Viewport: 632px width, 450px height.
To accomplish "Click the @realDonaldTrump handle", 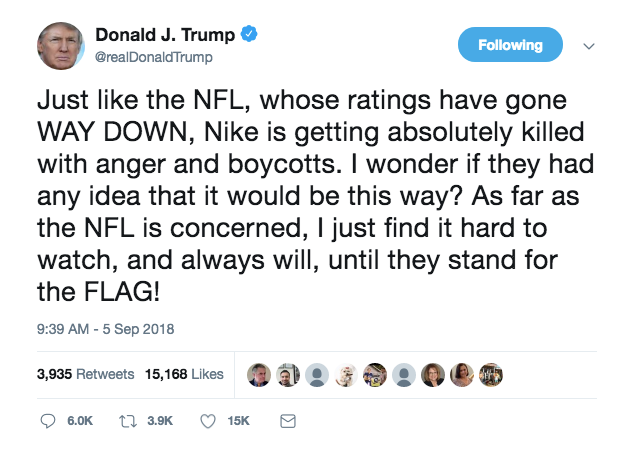I will [154, 57].
